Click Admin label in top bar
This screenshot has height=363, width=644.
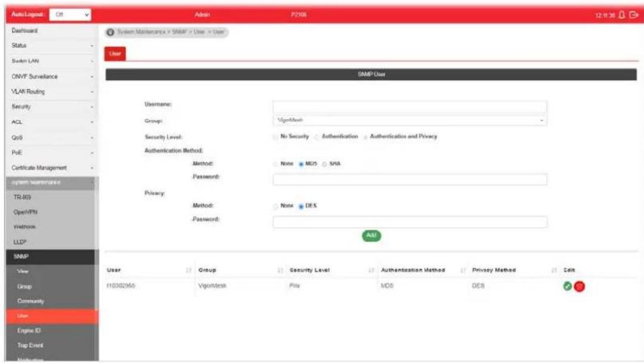(202, 15)
